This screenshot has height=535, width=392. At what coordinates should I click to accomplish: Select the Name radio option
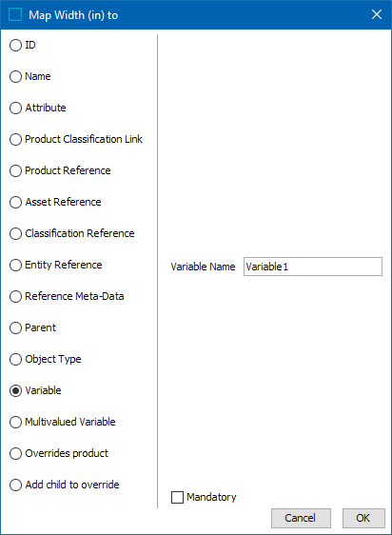click(15, 76)
